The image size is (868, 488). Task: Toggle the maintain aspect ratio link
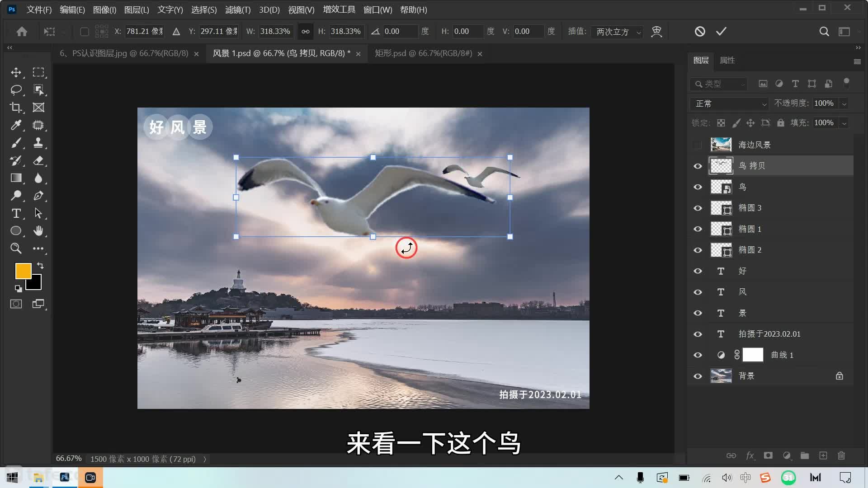tap(306, 32)
